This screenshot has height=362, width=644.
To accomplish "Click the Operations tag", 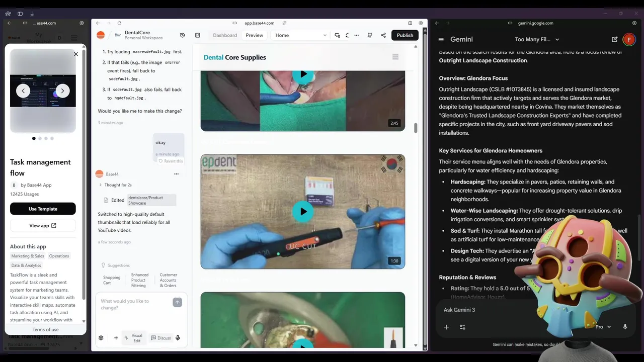I will tap(59, 256).
